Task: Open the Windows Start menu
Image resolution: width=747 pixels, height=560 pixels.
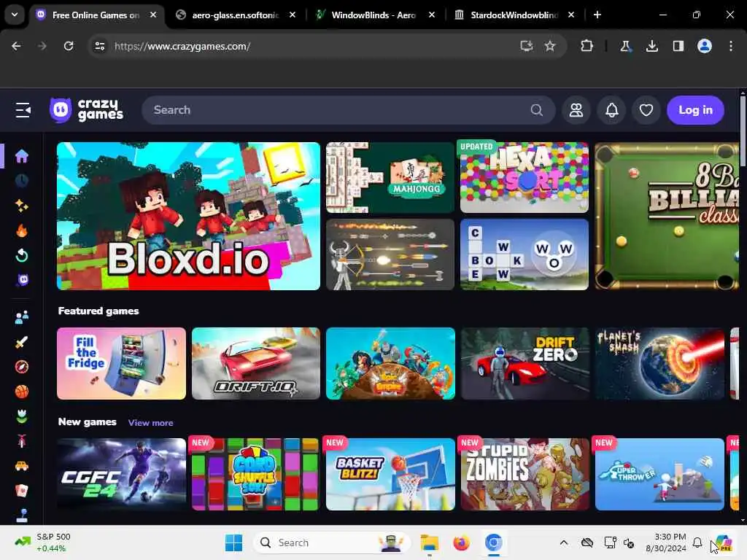Action: (x=233, y=542)
